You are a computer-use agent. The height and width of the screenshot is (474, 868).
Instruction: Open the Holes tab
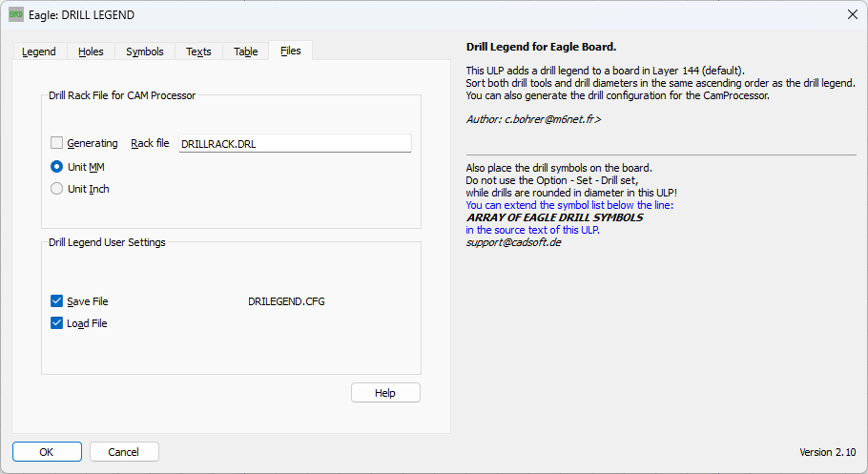[92, 52]
